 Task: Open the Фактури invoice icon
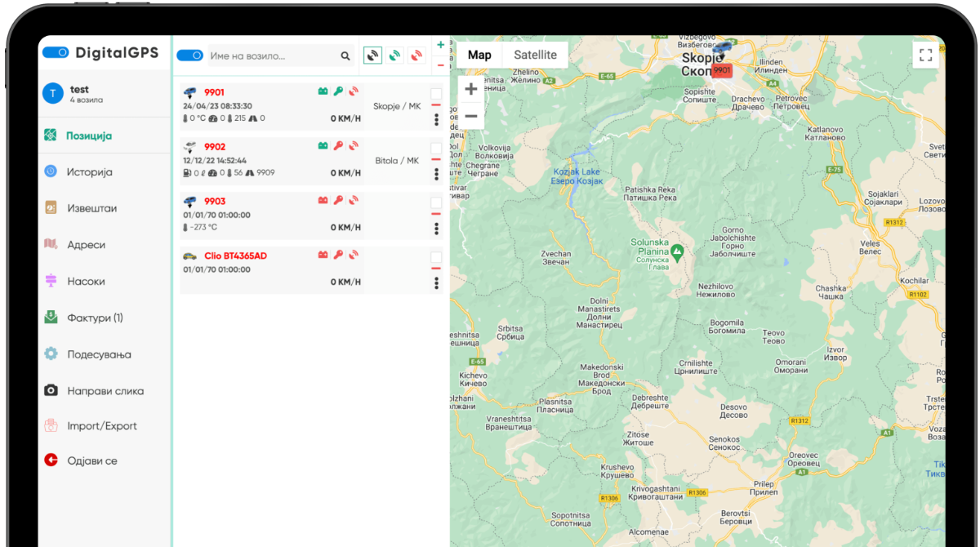pyautogui.click(x=51, y=317)
